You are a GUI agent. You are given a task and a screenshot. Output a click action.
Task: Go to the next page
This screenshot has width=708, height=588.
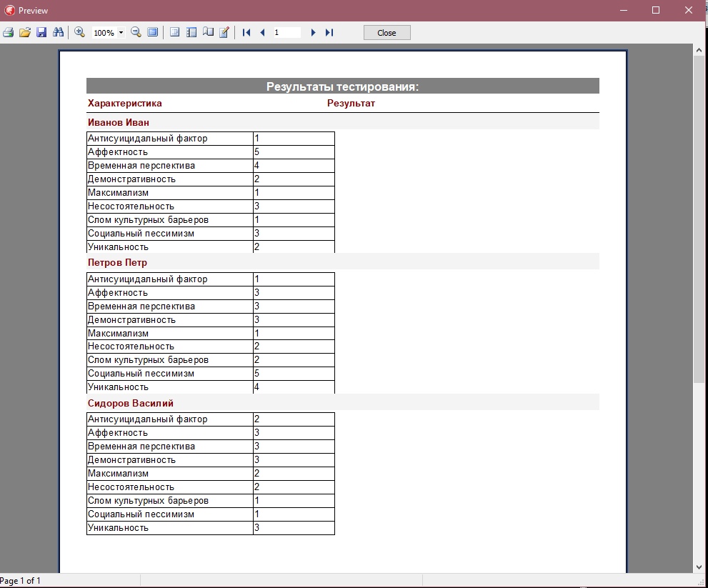313,33
